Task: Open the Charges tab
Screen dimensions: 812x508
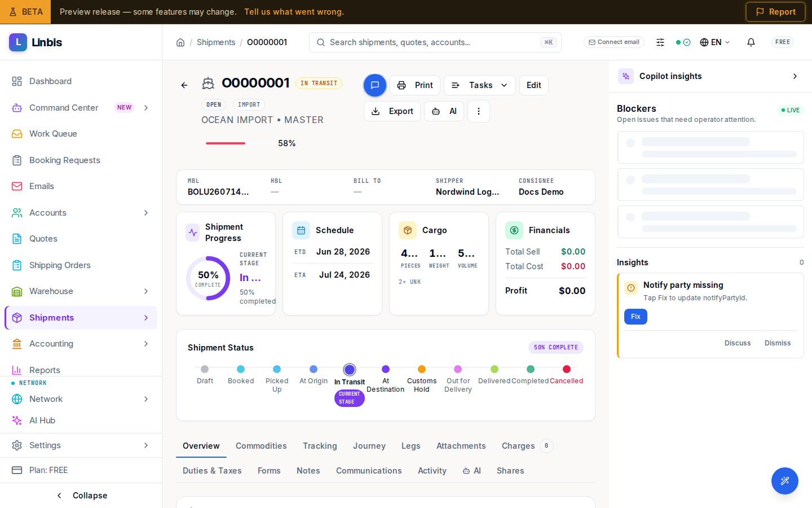Action: 527,446
